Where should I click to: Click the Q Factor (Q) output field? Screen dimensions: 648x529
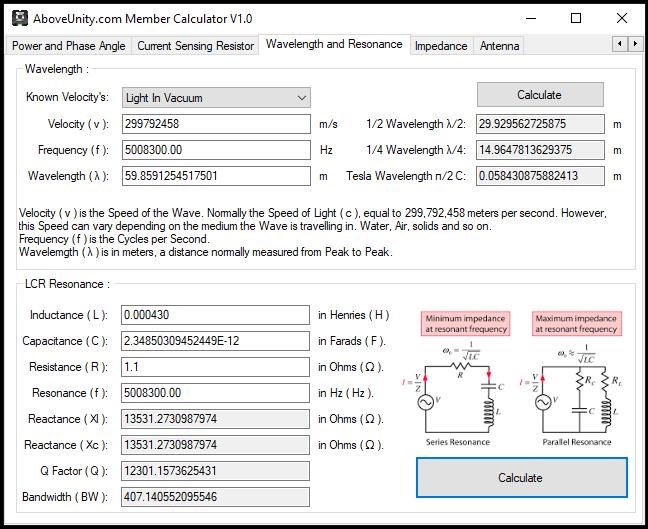click(215, 471)
